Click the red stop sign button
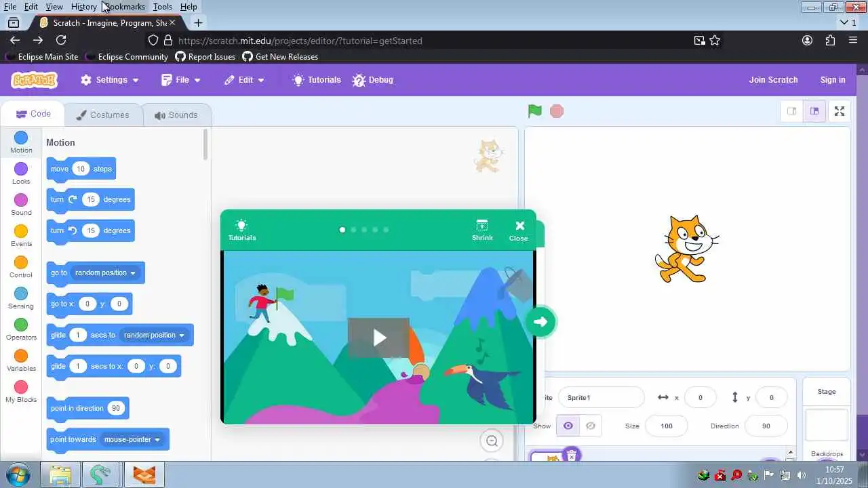 coord(557,111)
